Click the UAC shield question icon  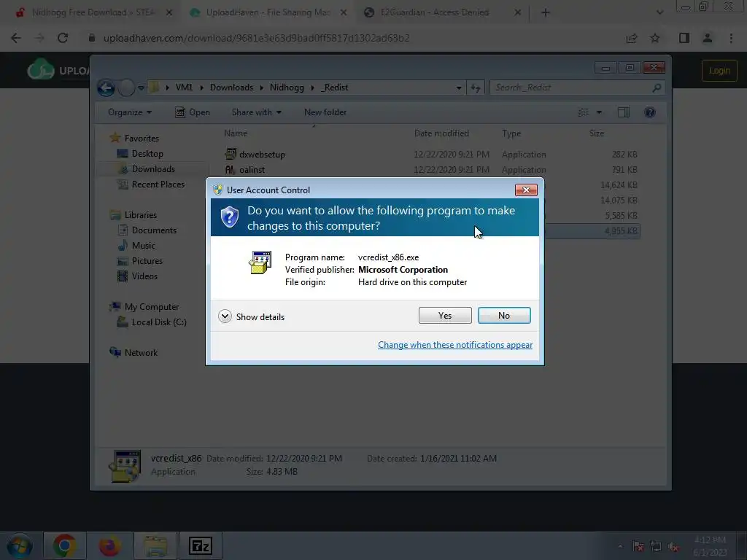230,217
